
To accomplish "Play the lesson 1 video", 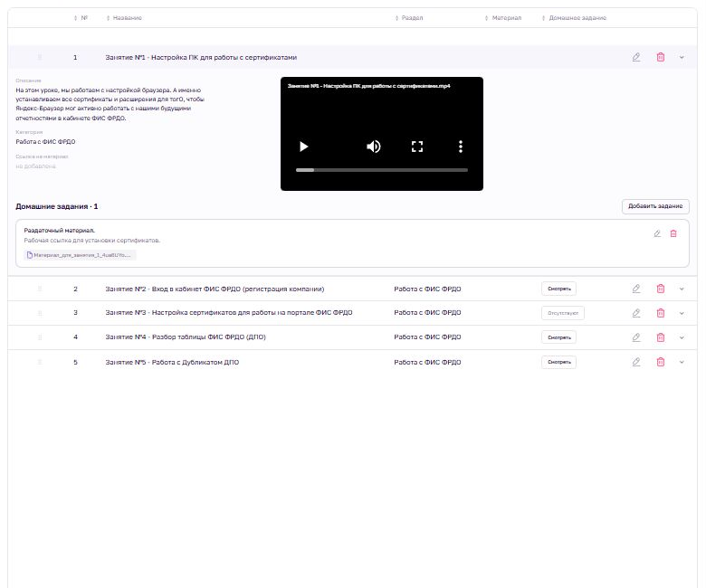I will [x=303, y=147].
